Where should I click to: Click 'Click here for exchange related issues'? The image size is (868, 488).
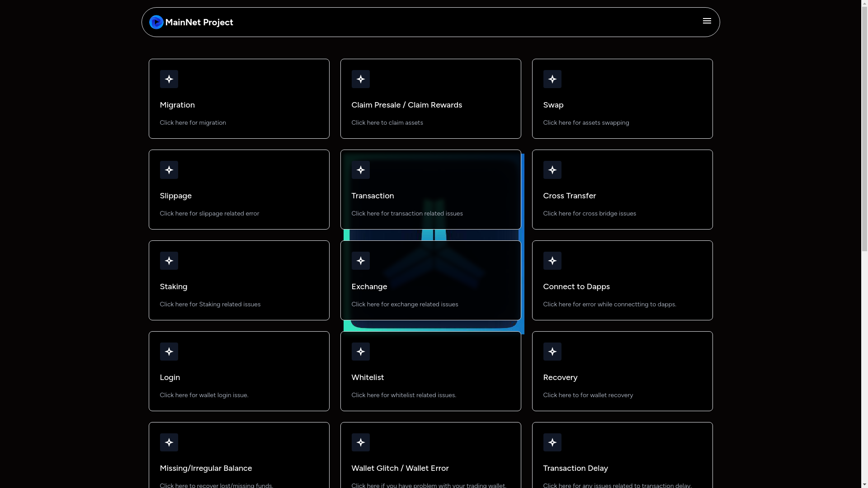coord(405,304)
